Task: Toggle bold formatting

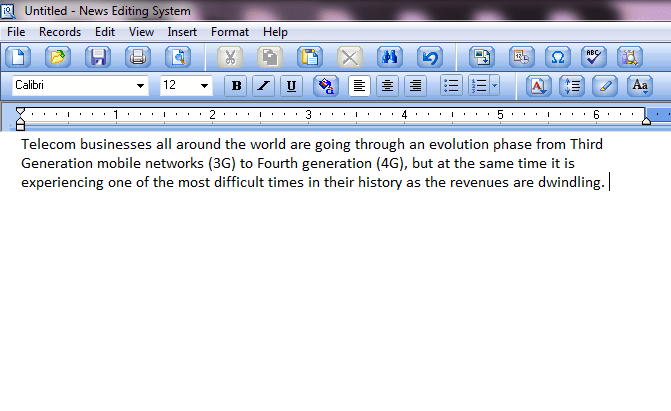Action: 236,86
